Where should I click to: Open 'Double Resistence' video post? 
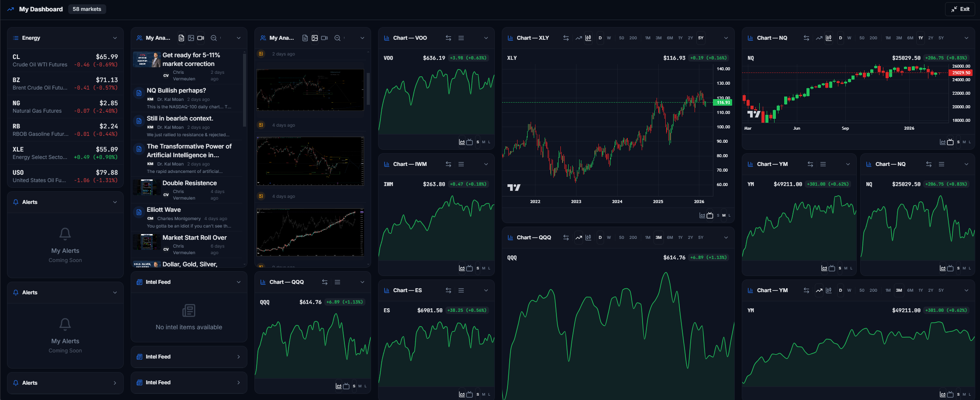tap(187, 190)
